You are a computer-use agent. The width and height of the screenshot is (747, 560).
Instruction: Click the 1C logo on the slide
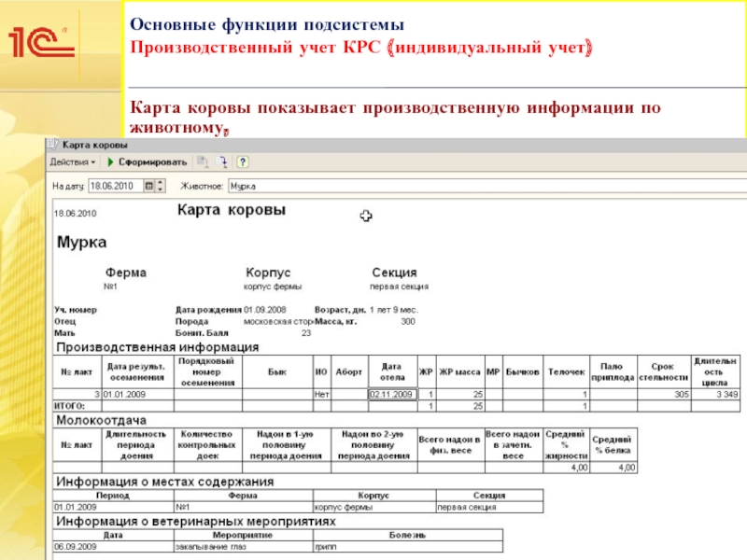(x=41, y=42)
